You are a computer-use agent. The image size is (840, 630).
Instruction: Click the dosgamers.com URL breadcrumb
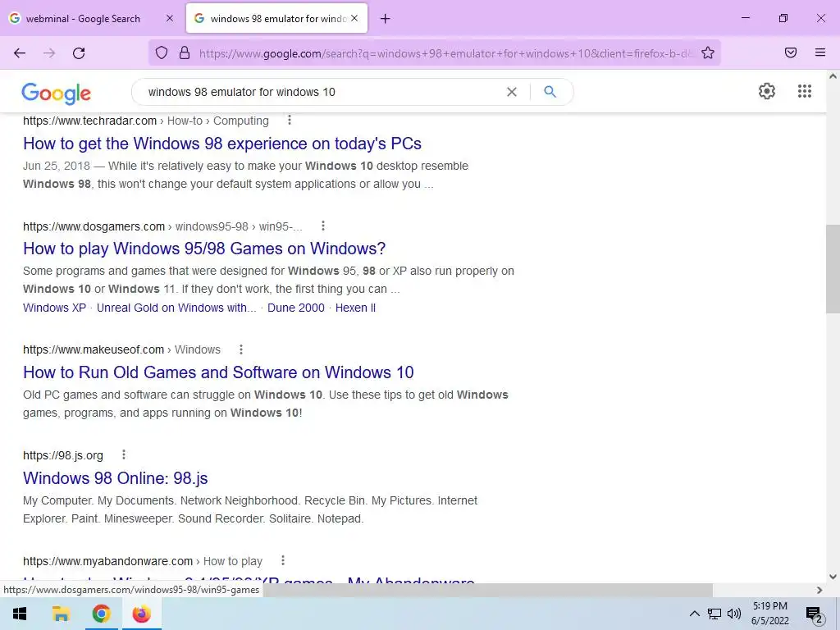click(162, 226)
